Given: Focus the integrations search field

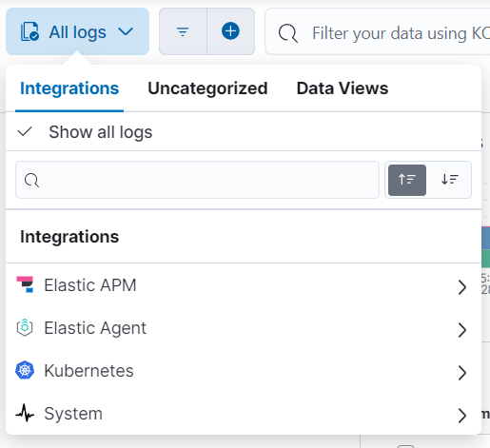Looking at the screenshot, I should (197, 180).
